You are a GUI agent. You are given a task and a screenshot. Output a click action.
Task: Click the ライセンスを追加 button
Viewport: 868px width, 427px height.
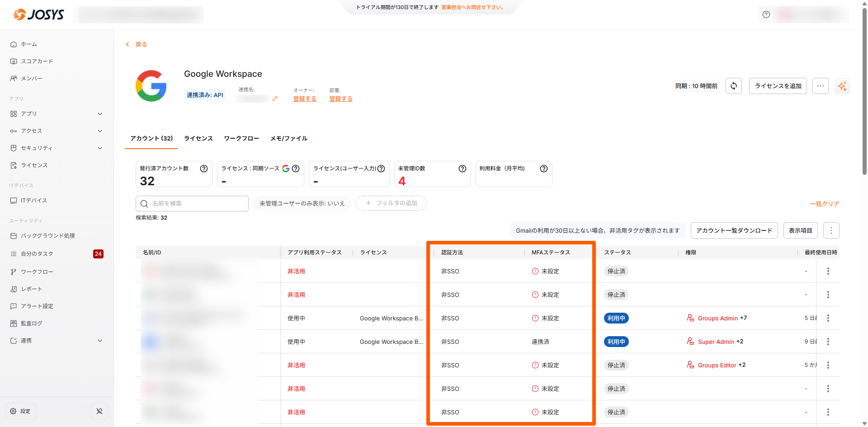click(x=778, y=86)
